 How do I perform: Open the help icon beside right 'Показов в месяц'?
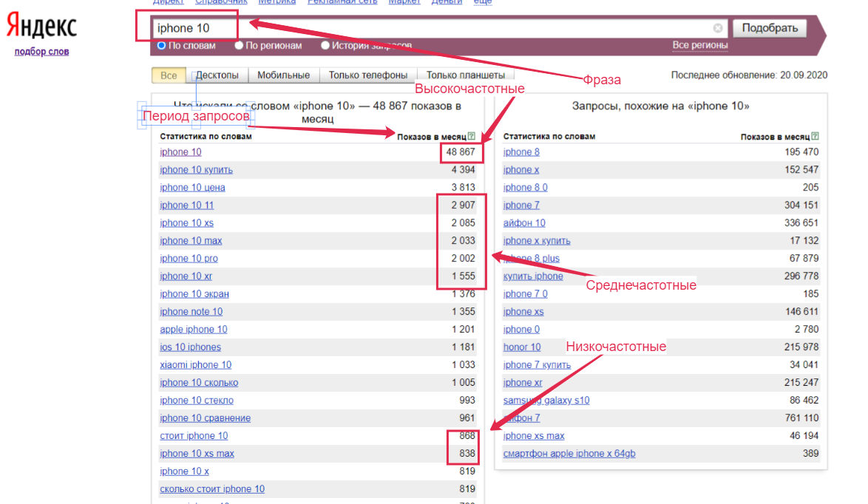coord(815,136)
